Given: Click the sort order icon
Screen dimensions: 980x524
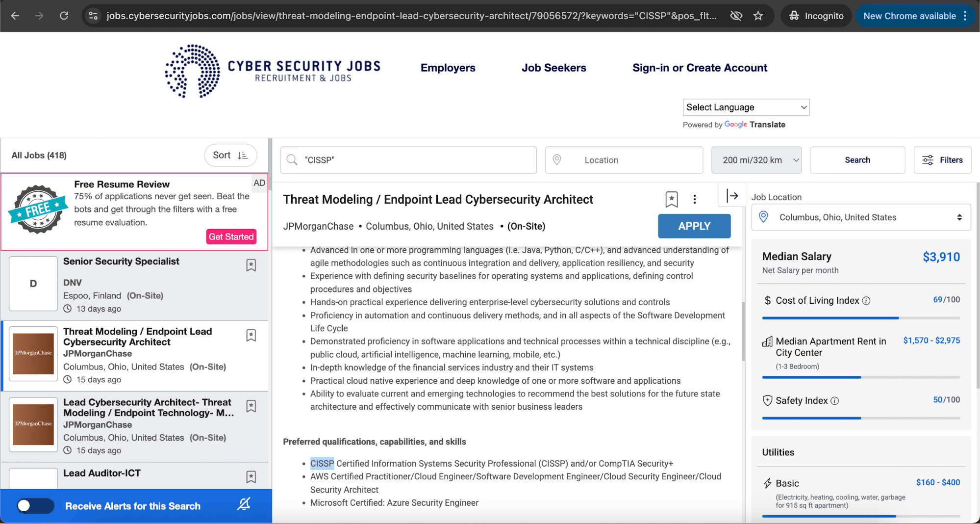Looking at the screenshot, I should click(x=243, y=156).
